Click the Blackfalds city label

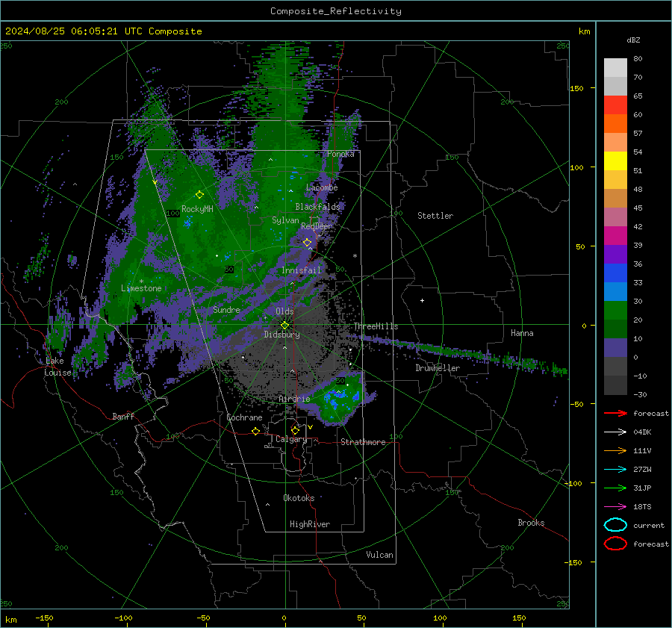(x=317, y=207)
